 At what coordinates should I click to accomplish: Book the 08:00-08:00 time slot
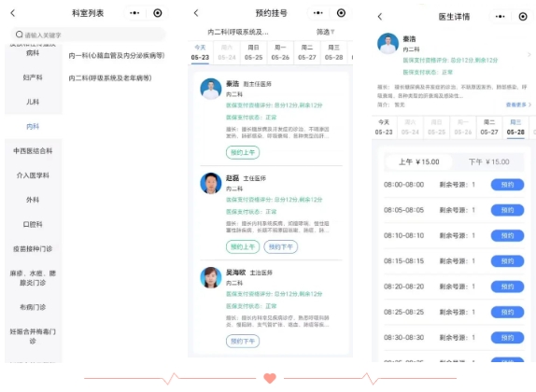pyautogui.click(x=507, y=185)
